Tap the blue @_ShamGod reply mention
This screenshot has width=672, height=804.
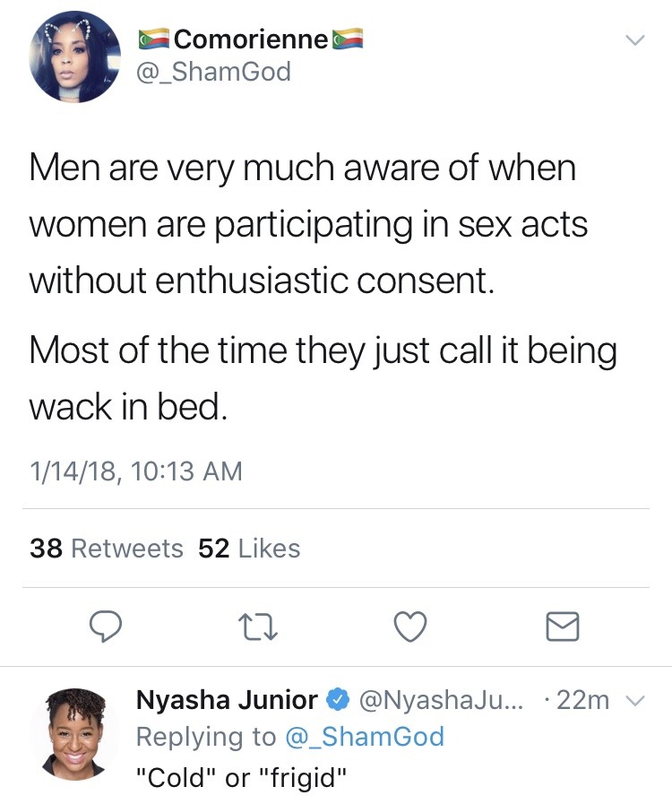pos(364,737)
